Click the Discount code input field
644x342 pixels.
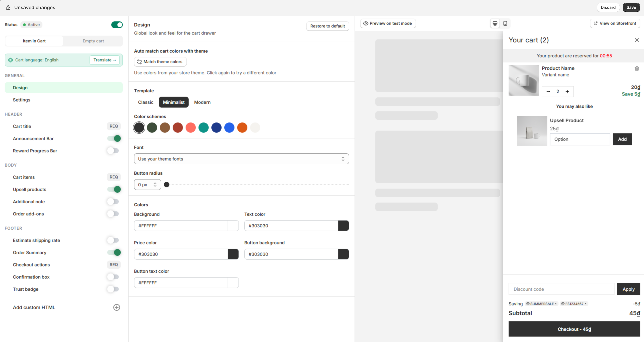coord(561,289)
